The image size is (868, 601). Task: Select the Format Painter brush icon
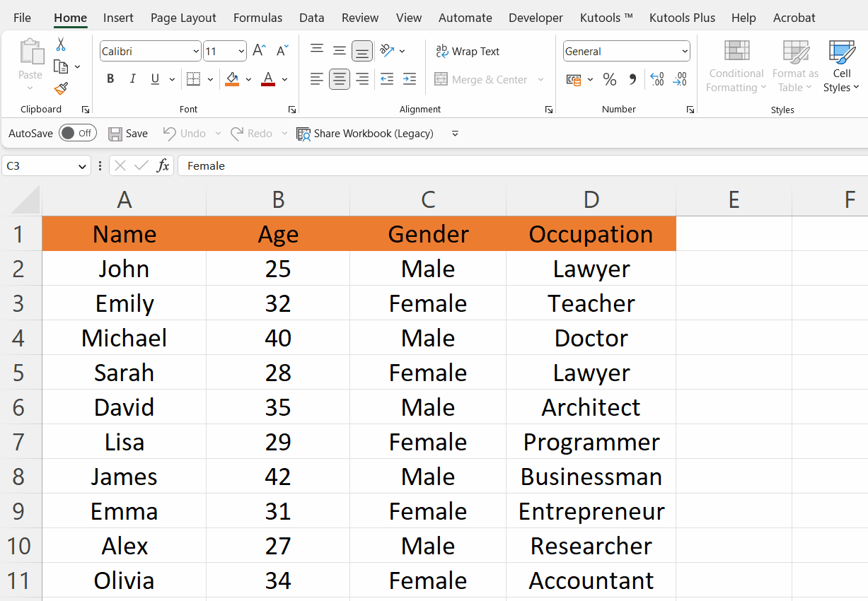point(61,88)
